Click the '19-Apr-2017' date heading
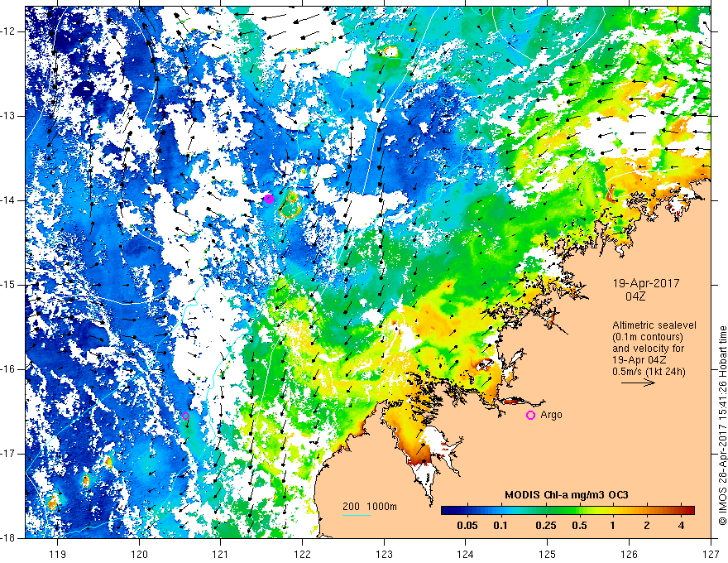The height and width of the screenshot is (563, 728). pos(646,283)
